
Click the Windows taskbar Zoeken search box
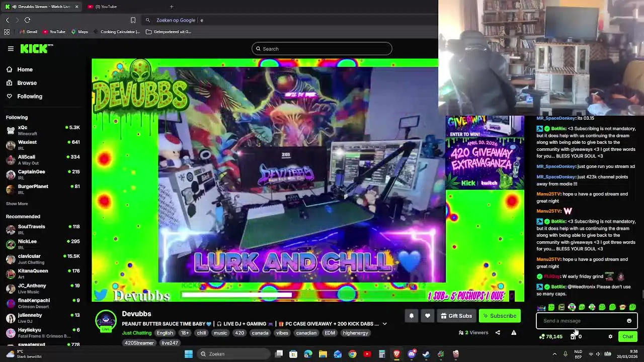(x=234, y=354)
